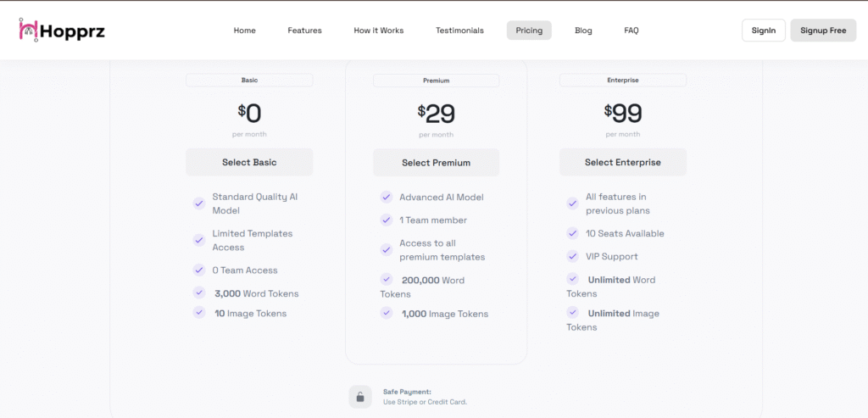Click checkmark icon next to VIP Support
Screen dimensions: 868x418
[x=572, y=256]
